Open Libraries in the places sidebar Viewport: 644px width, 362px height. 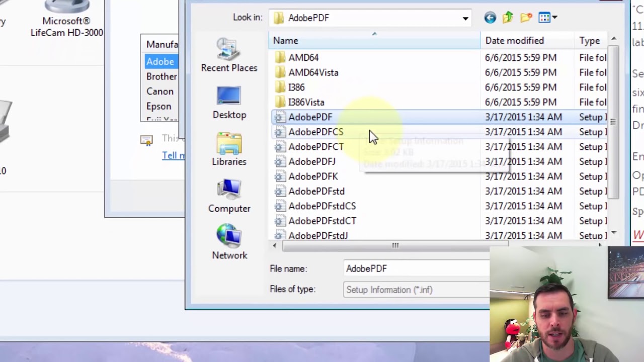229,149
